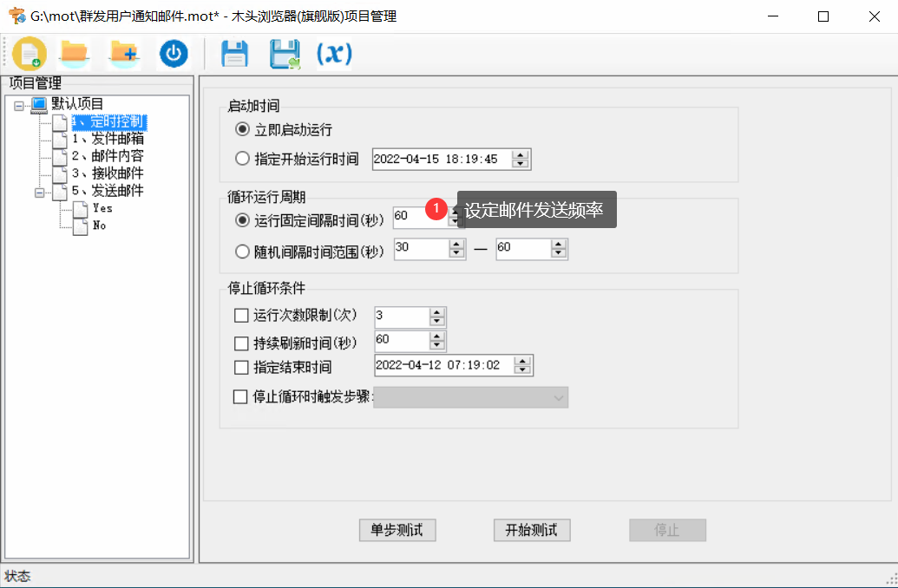
Task: Select 2、邮件内容 tree item
Action: coord(108,156)
